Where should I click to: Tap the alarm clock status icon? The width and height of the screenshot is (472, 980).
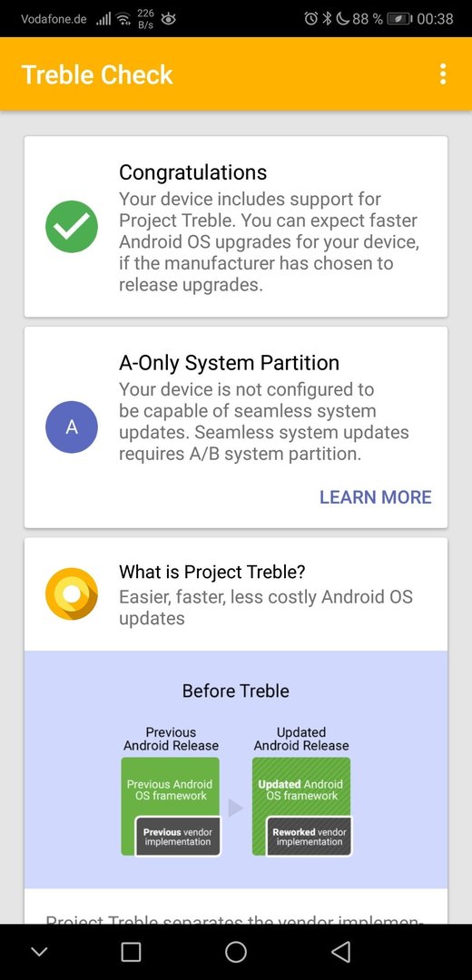coord(310,19)
